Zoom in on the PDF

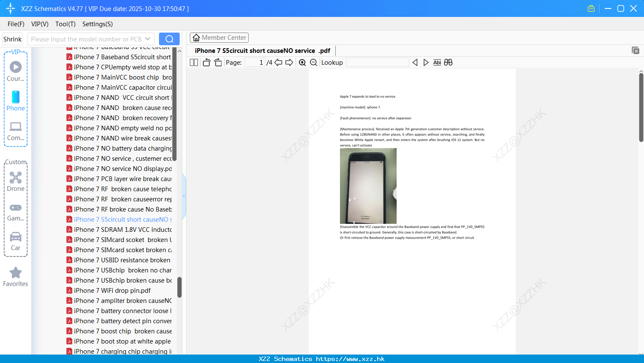click(x=302, y=63)
